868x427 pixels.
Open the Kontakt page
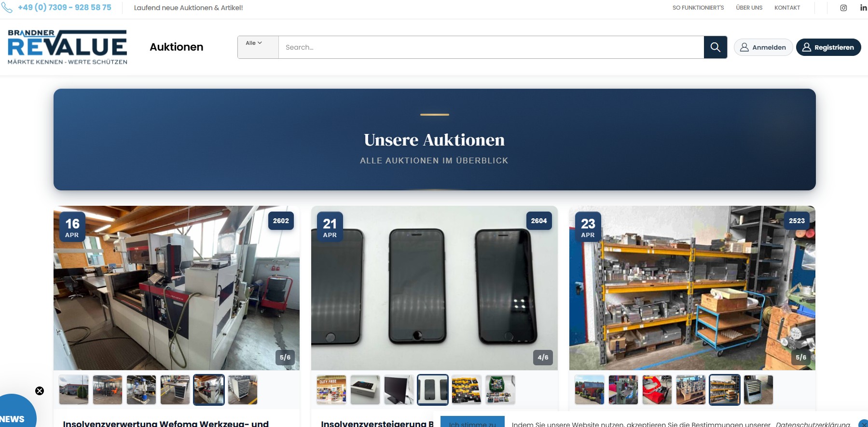point(787,8)
